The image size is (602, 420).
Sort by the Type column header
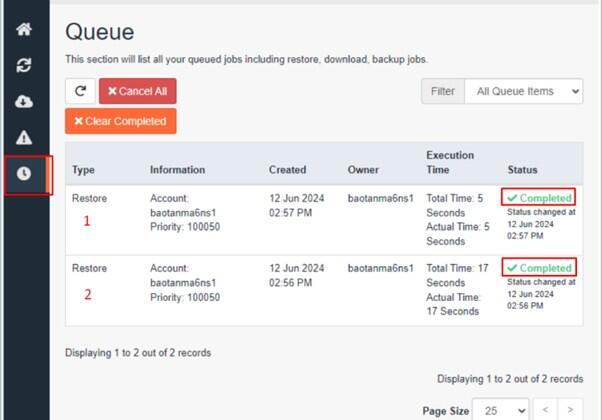coord(84,170)
